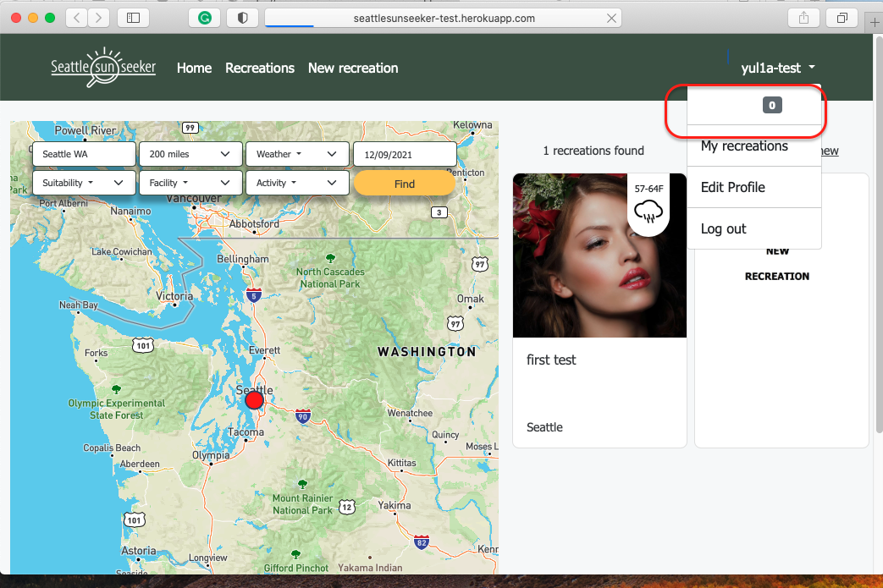883x588 pixels.
Task: Open the Recreations nav link
Action: [x=260, y=68]
